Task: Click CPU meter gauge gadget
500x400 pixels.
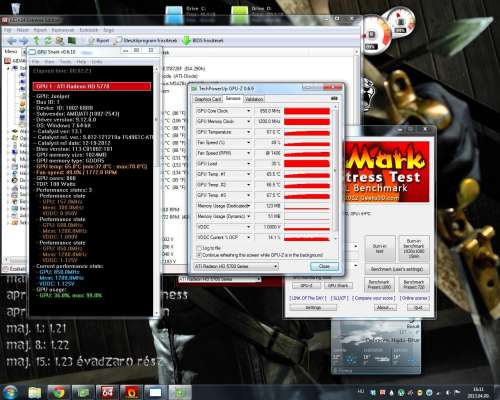Action: point(376,36)
